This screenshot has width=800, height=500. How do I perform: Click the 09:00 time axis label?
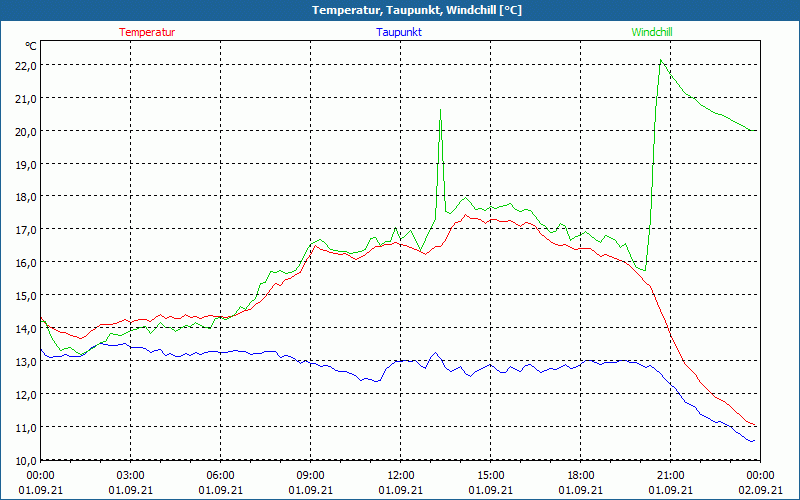(x=311, y=476)
